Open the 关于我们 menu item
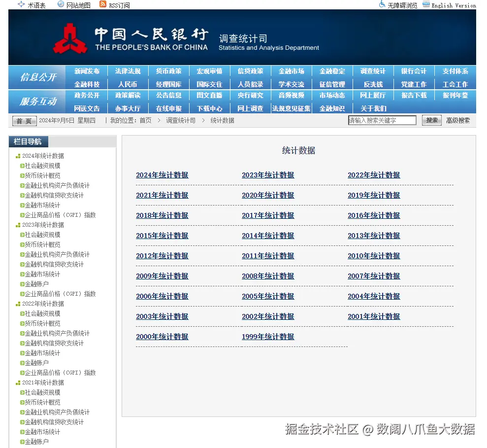 tap(373, 109)
